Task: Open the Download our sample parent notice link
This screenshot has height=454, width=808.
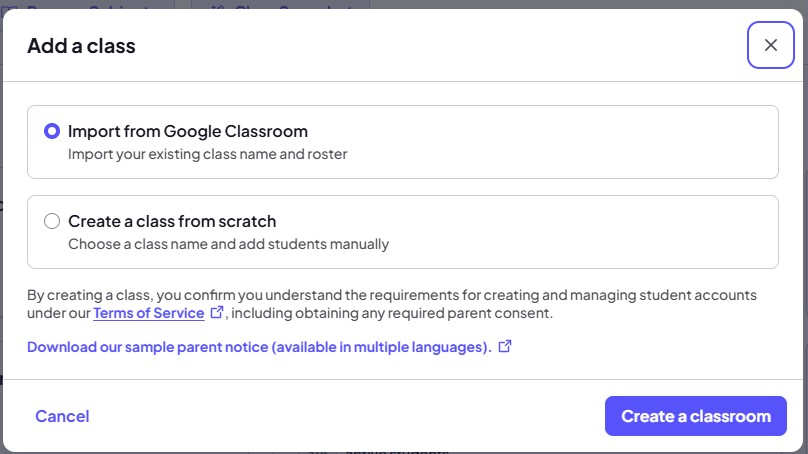Action: pyautogui.click(x=259, y=347)
